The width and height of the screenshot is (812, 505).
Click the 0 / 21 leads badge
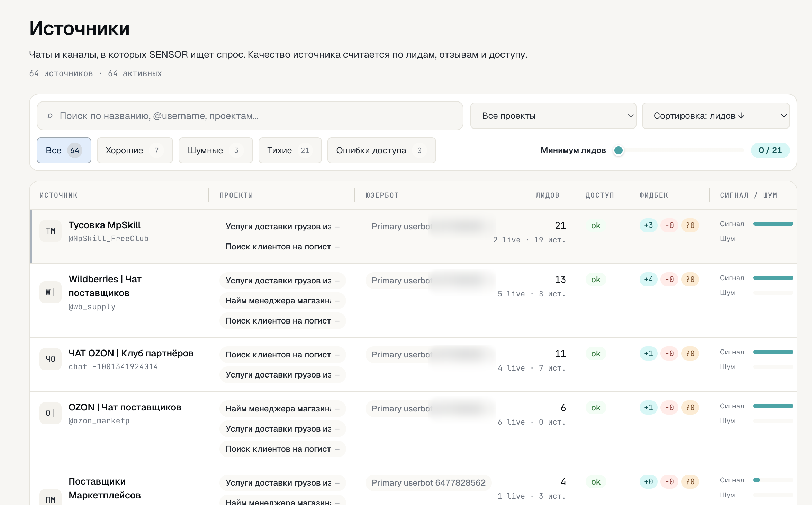point(770,150)
